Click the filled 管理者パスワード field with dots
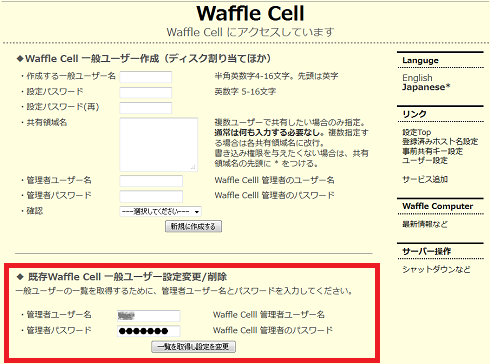 click(x=149, y=331)
